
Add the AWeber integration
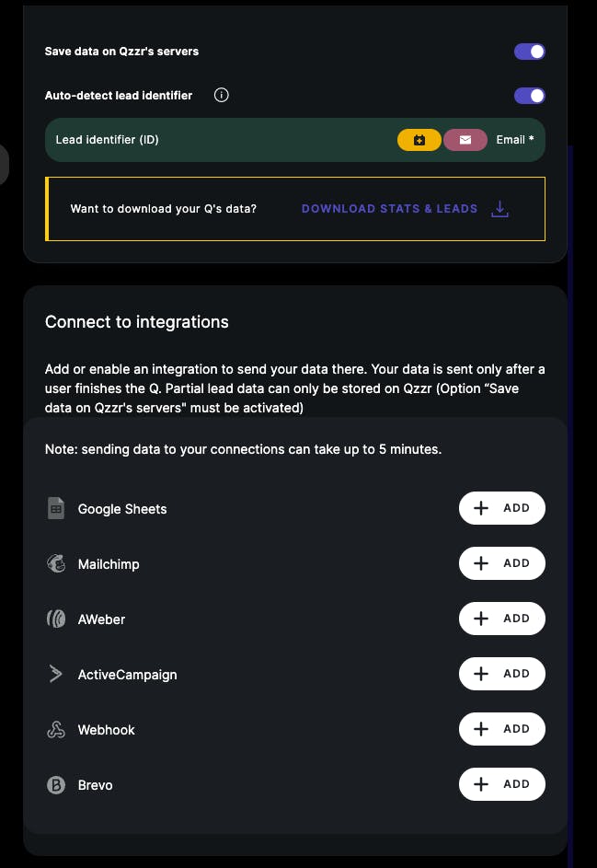pos(502,619)
